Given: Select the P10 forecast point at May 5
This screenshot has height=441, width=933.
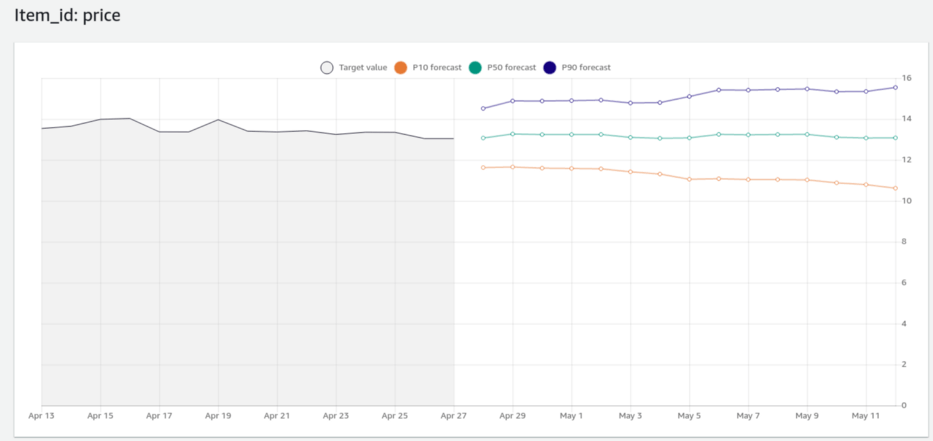Looking at the screenshot, I should coord(689,179).
